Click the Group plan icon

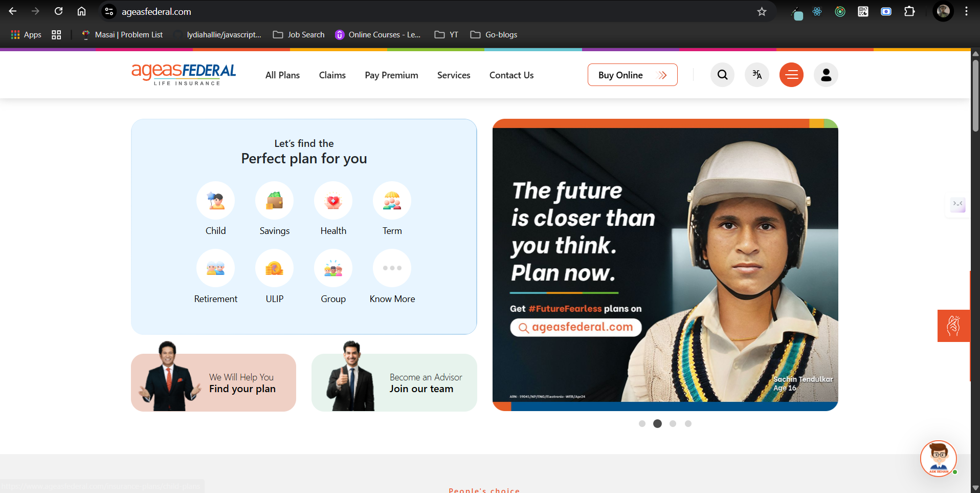(333, 268)
